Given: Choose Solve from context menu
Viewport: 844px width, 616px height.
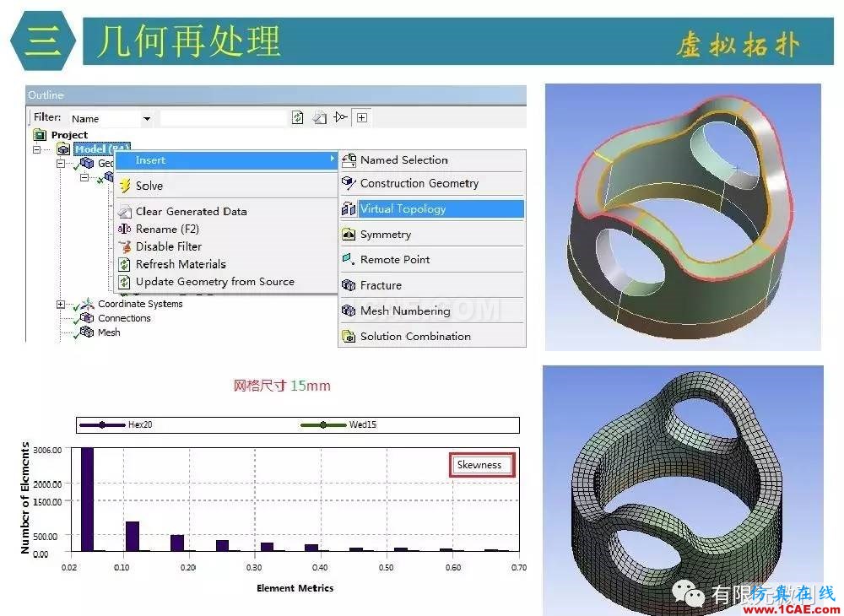Looking at the screenshot, I should 226,186.
